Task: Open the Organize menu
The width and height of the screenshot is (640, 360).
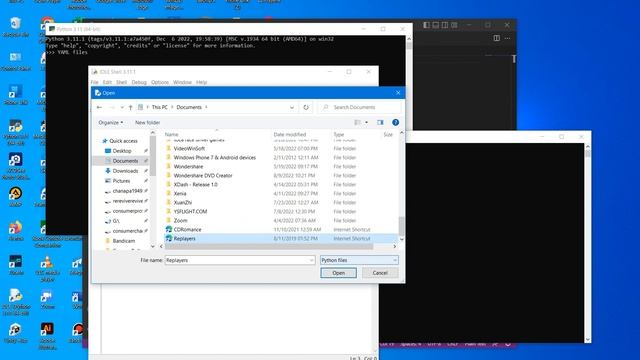Action: (x=111, y=122)
